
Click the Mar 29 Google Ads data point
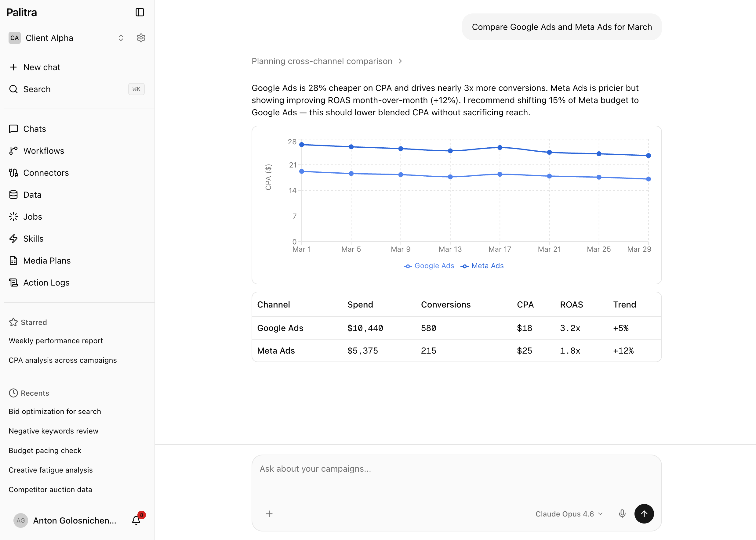point(649,179)
